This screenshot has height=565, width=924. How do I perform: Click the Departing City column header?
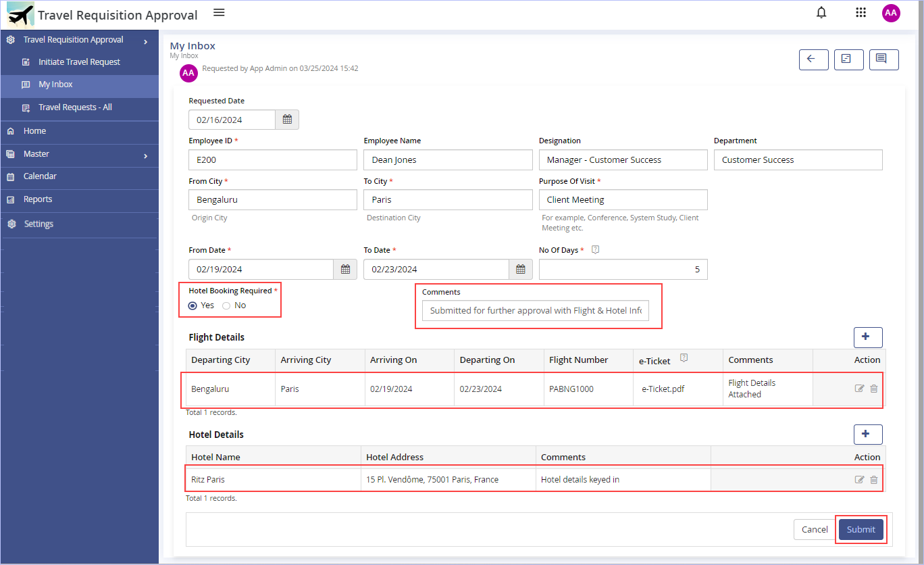coord(230,360)
